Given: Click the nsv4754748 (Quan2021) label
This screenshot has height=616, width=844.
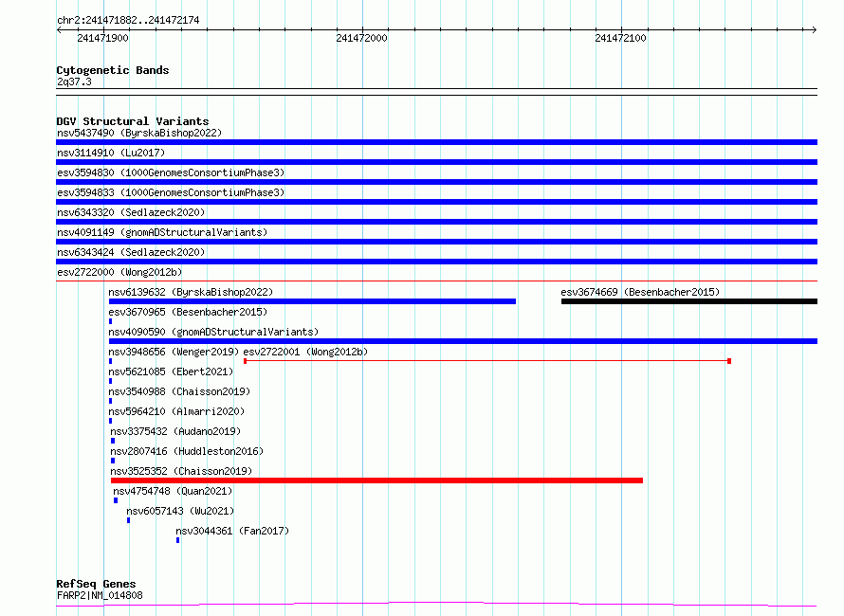Looking at the screenshot, I should 173,491.
